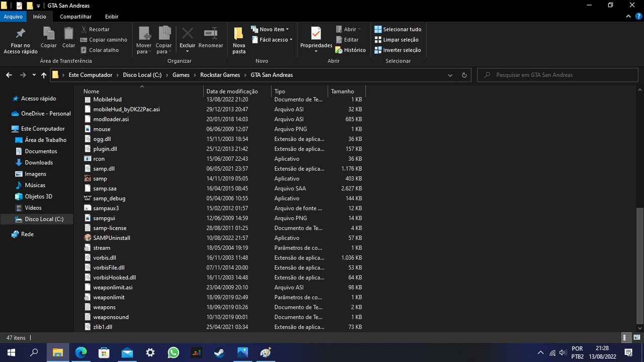Image resolution: width=644 pixels, height=362 pixels.
Task: Sort files by the Tipo column
Action: [299, 91]
